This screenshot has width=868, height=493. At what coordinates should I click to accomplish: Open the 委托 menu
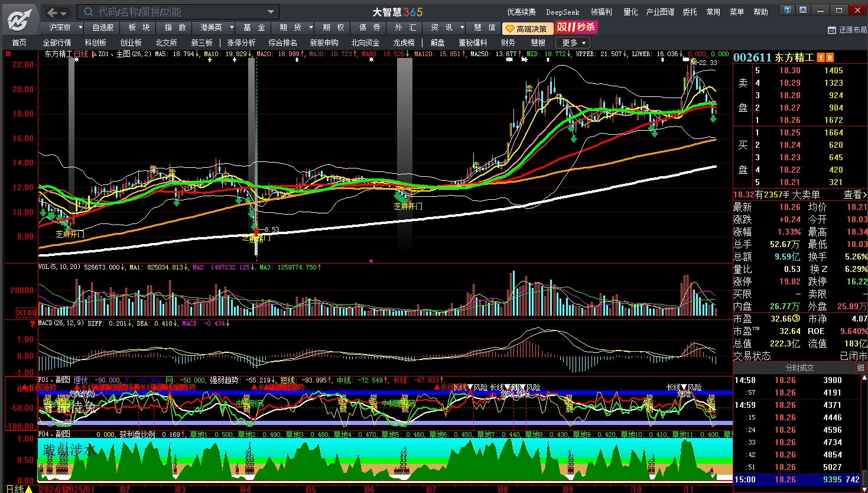(690, 12)
